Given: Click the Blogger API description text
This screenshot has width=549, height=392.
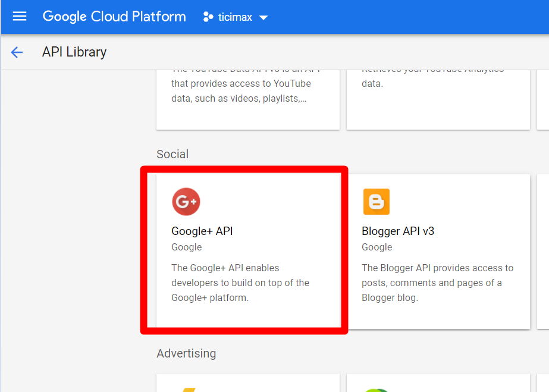Looking at the screenshot, I should (437, 283).
